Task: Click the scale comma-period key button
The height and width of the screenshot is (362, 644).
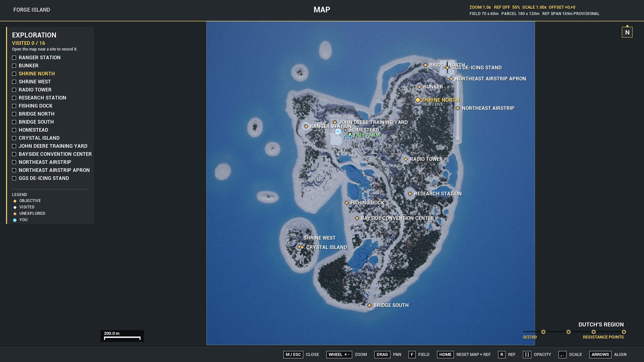Action: (562, 355)
